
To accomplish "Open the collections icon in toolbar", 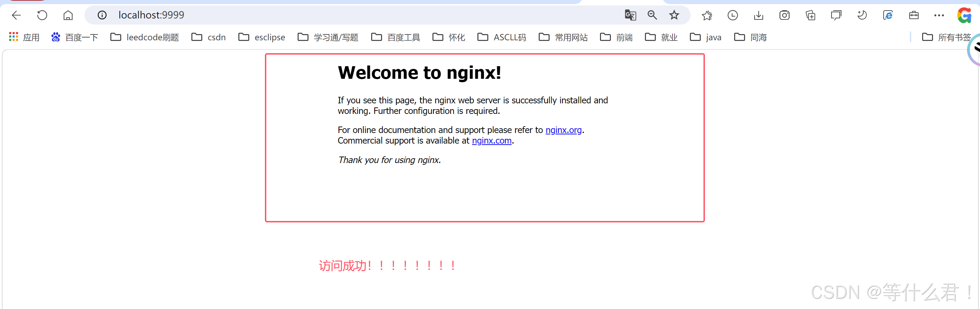I will (x=810, y=15).
